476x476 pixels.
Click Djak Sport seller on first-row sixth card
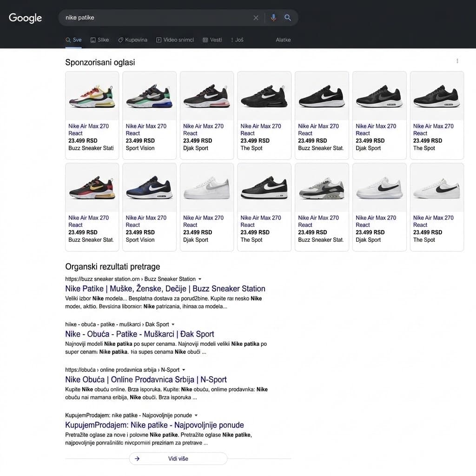tap(368, 148)
